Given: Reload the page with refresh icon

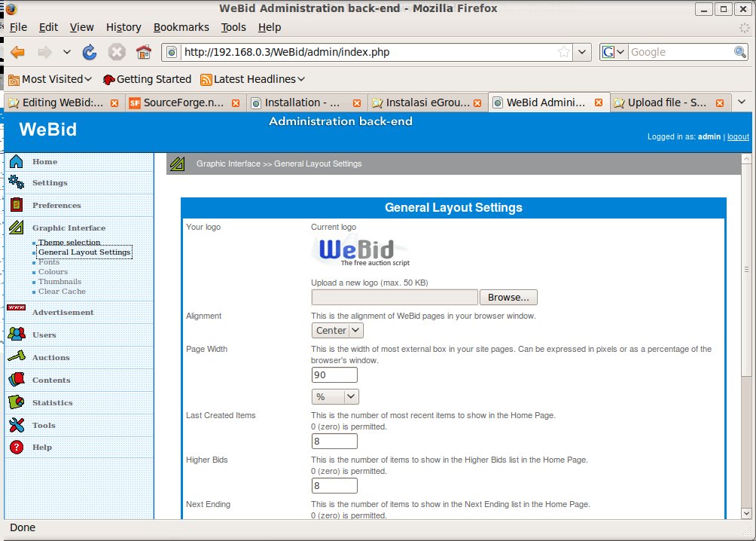Looking at the screenshot, I should [x=90, y=52].
